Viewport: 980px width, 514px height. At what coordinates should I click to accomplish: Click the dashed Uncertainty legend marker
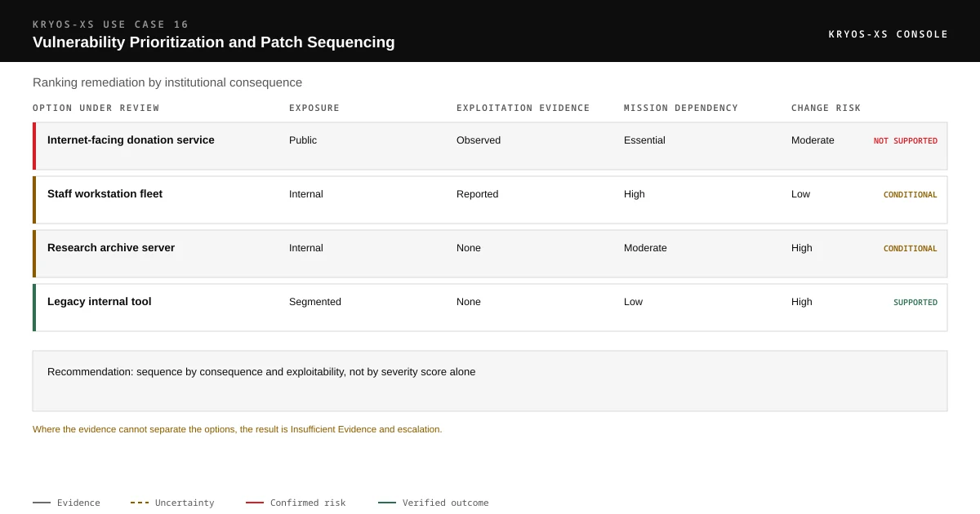140,503
